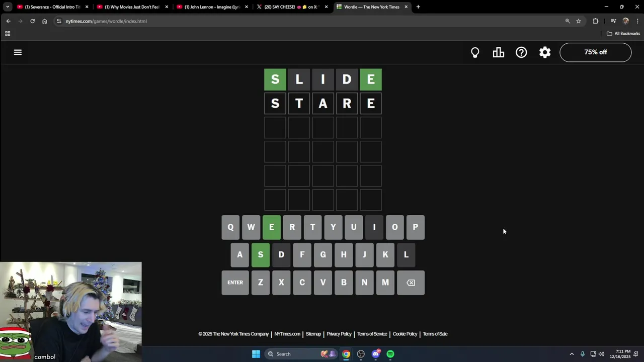
Task: Go to the browser home page
Action: click(x=45, y=21)
